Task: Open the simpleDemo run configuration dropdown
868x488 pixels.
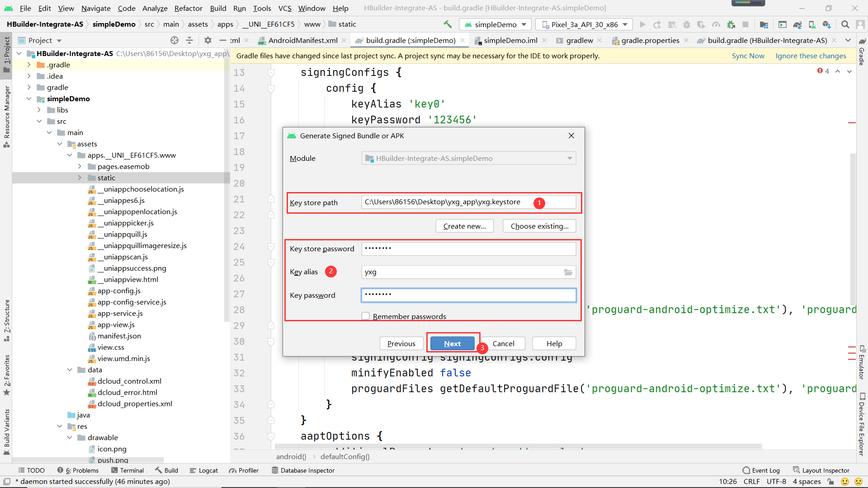Action: pyautogui.click(x=495, y=24)
